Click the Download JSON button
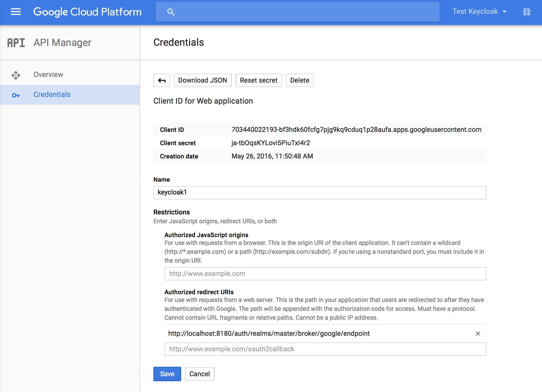This screenshot has width=542, height=392. tap(202, 80)
